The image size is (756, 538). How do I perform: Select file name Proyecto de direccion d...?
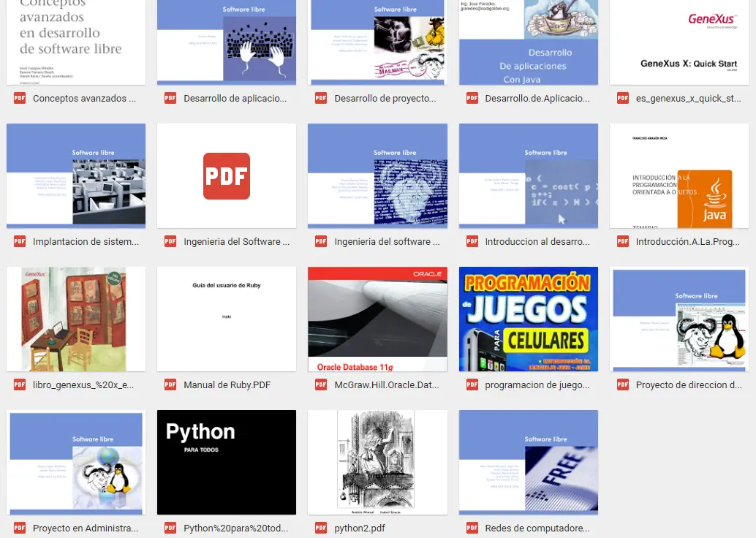point(689,384)
